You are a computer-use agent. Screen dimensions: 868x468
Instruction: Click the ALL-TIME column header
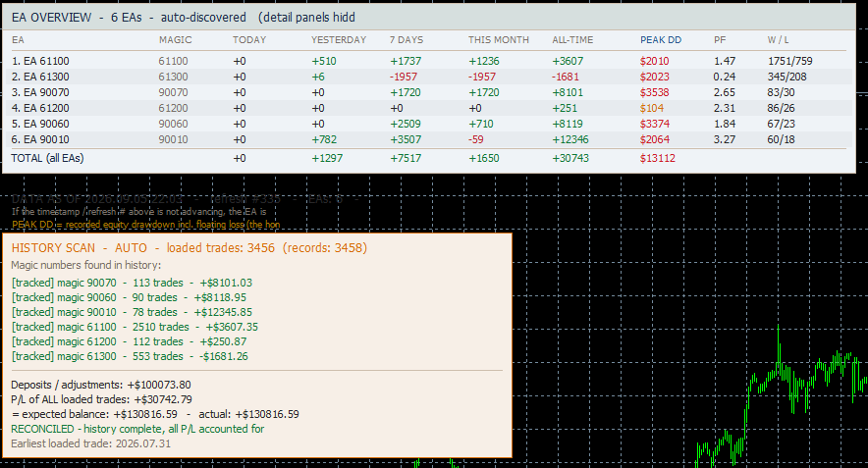(x=572, y=40)
